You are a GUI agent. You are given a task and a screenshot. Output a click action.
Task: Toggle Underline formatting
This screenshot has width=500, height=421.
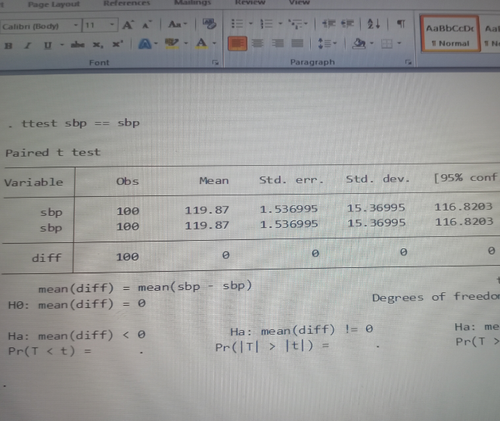point(48,45)
